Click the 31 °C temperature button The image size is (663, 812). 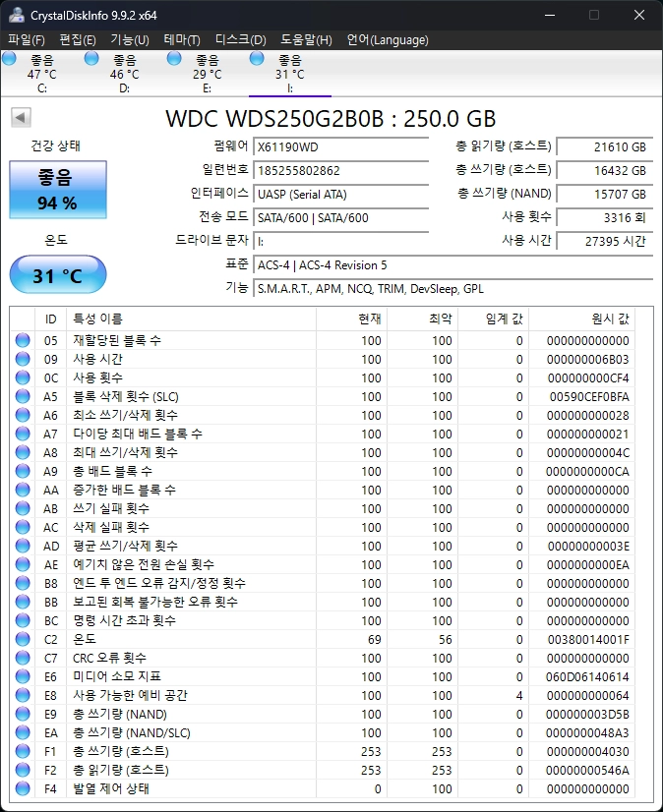click(x=57, y=274)
